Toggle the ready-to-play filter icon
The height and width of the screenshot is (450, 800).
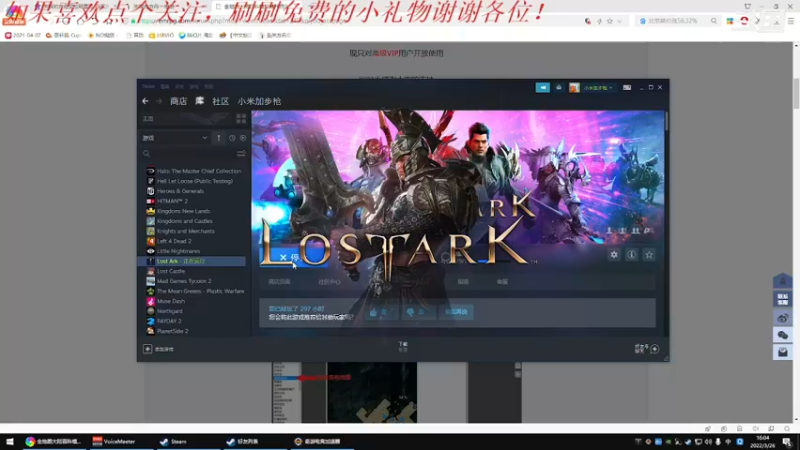coord(243,138)
